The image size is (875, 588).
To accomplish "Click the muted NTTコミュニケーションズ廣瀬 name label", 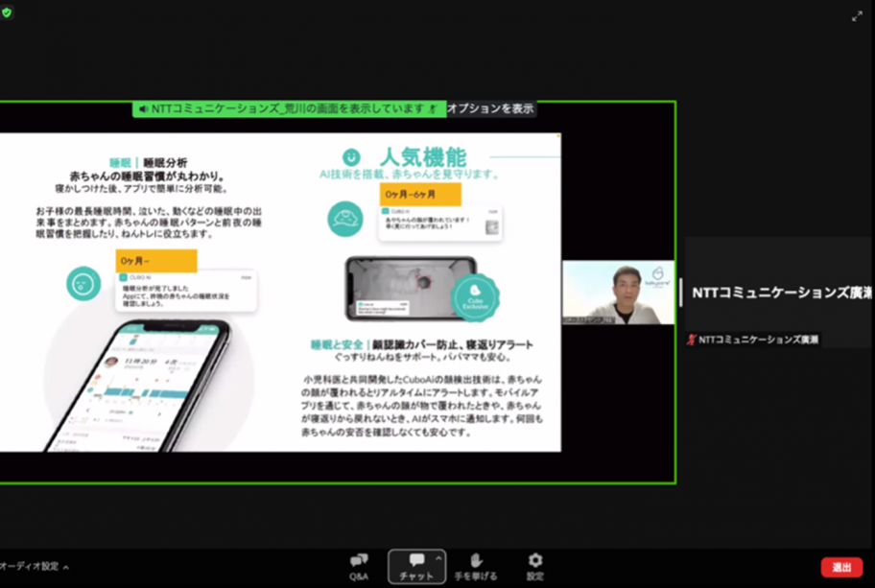I will tap(753, 340).
